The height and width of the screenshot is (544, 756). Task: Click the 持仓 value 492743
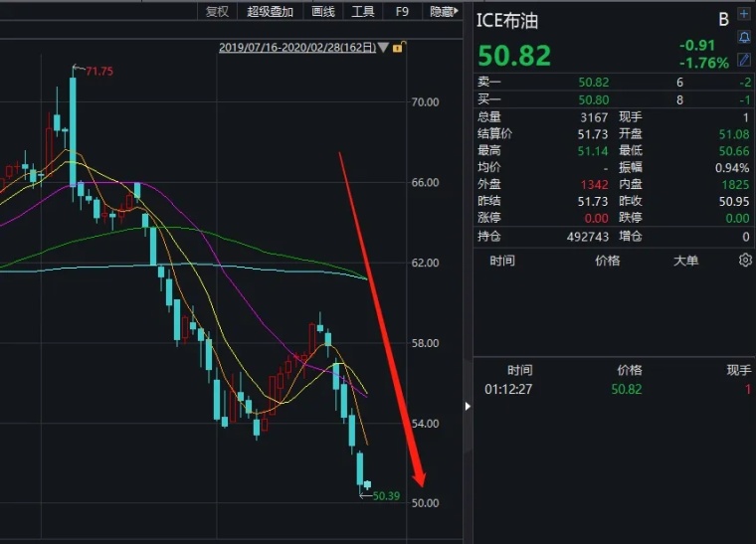tap(588, 237)
